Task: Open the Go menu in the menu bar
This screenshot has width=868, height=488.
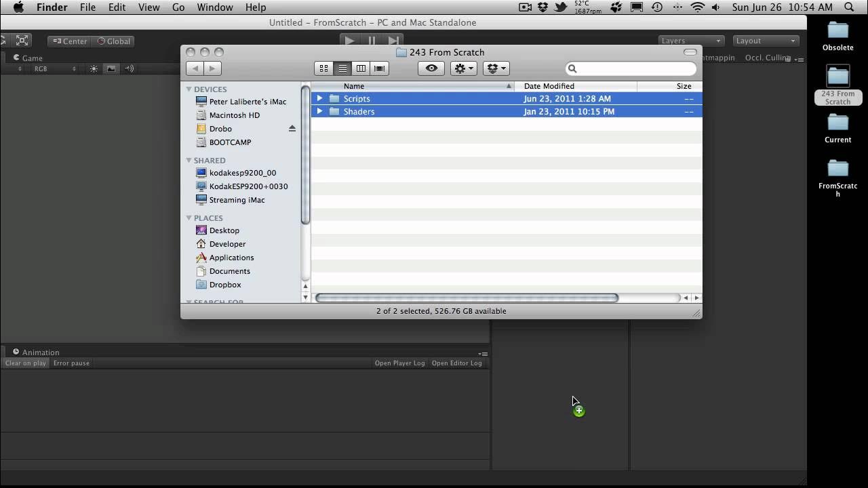Action: (x=178, y=7)
